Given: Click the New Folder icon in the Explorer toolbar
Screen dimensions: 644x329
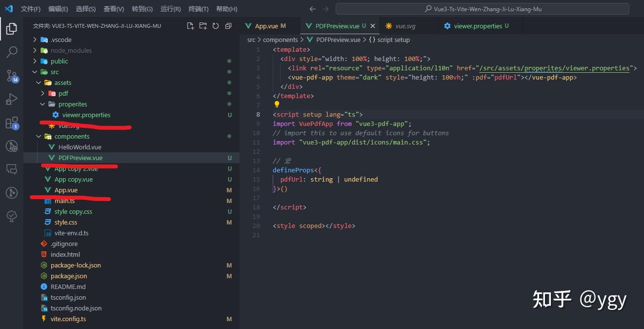Looking at the screenshot, I should point(203,26).
